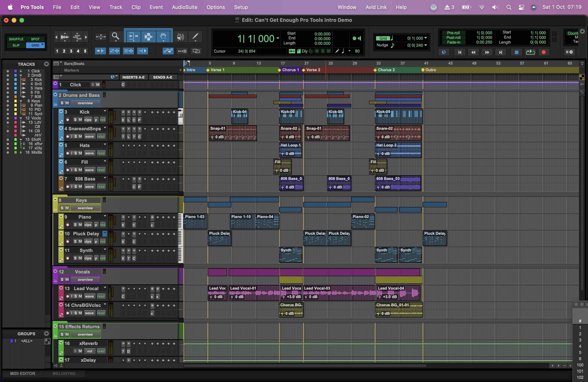
Task: Mute the Kick track
Action: (x=80, y=120)
